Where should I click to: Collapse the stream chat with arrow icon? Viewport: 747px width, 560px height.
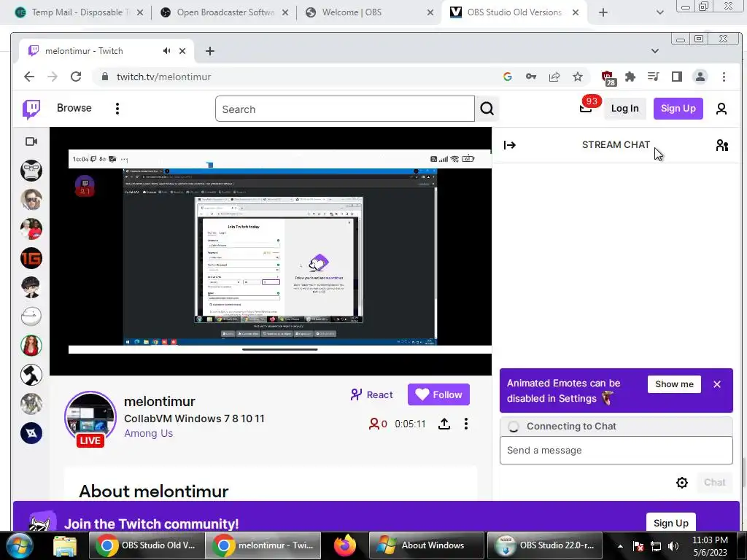(510, 145)
